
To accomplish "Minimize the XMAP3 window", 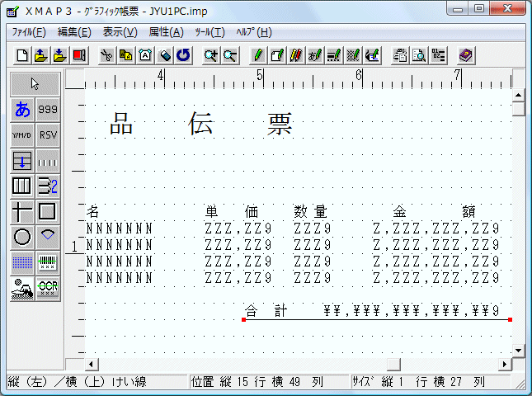I will coord(458,9).
